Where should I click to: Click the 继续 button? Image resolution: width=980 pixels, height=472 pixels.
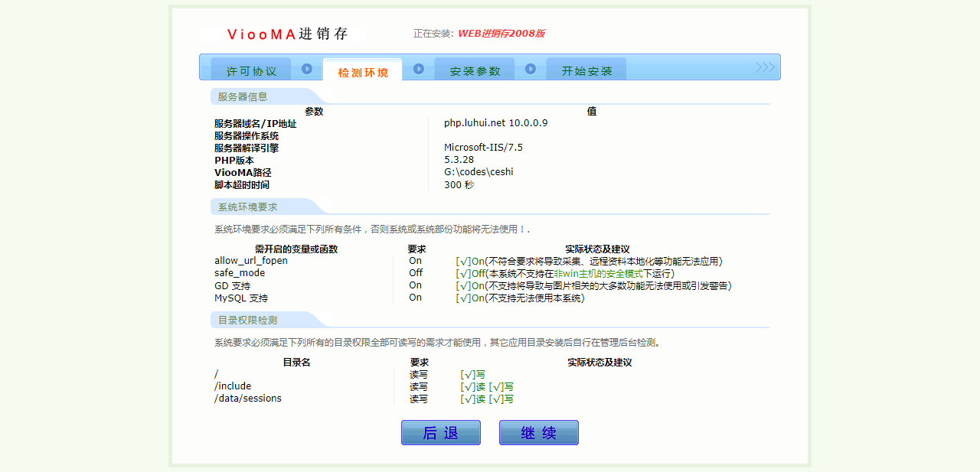pyautogui.click(x=539, y=432)
